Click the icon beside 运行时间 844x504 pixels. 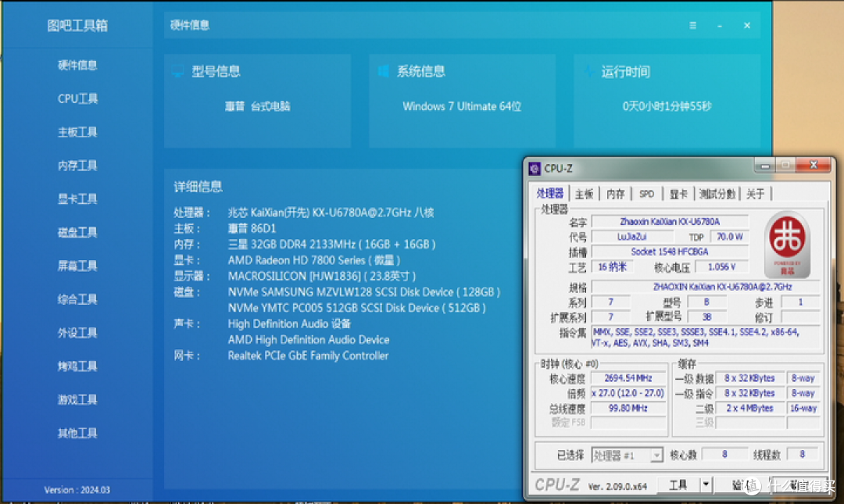589,71
